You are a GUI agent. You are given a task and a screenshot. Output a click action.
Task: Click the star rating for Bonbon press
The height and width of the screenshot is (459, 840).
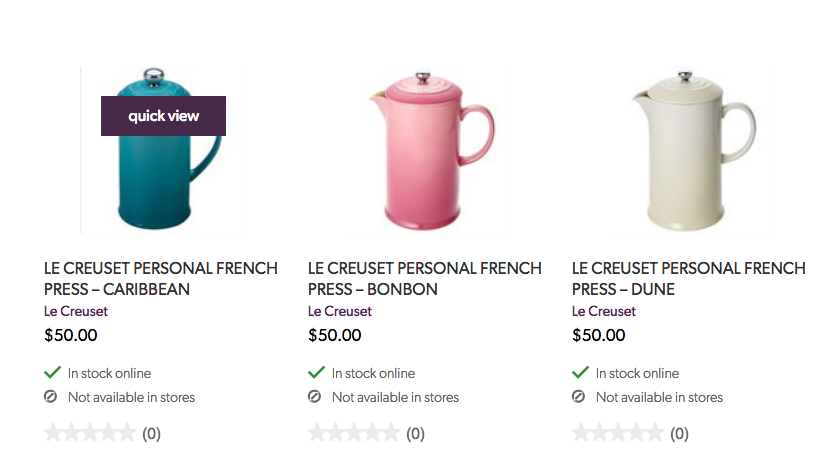pos(354,433)
